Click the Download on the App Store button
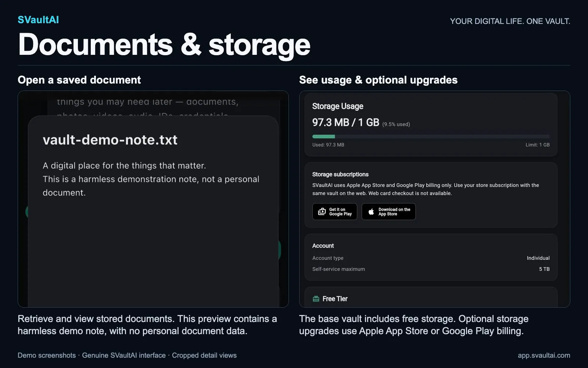 [388, 212]
